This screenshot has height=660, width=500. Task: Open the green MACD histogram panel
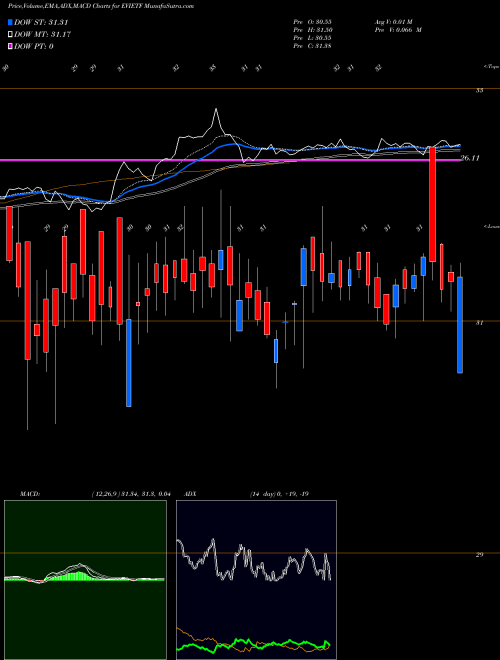coord(85,580)
